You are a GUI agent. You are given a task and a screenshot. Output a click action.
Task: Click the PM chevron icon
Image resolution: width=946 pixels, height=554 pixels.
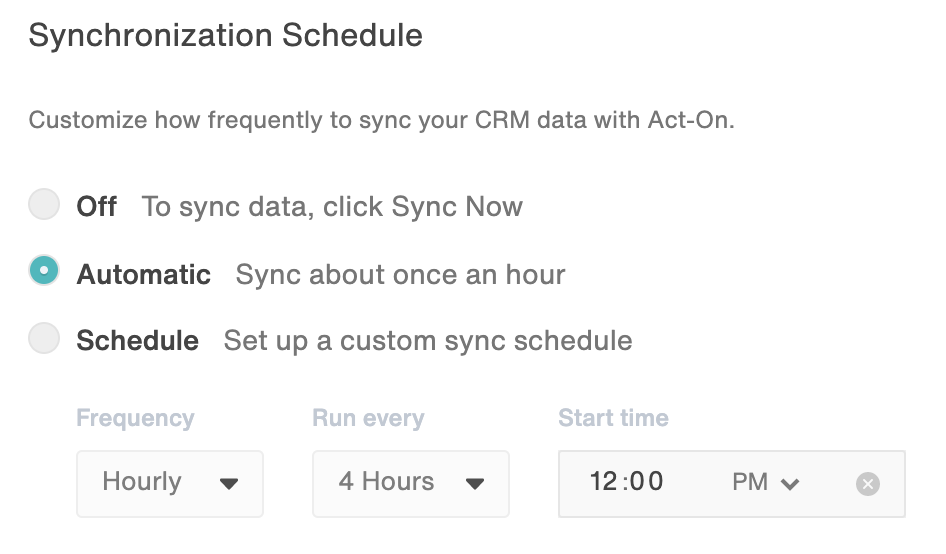click(790, 483)
